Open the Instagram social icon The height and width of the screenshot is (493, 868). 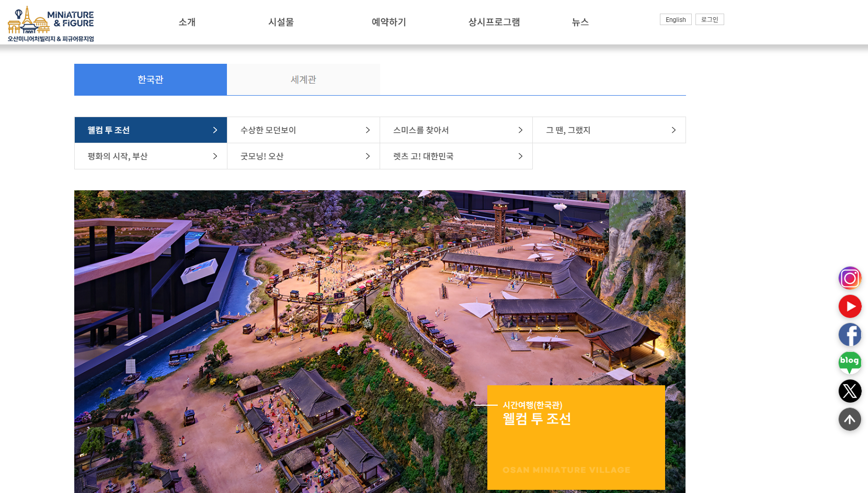click(850, 278)
